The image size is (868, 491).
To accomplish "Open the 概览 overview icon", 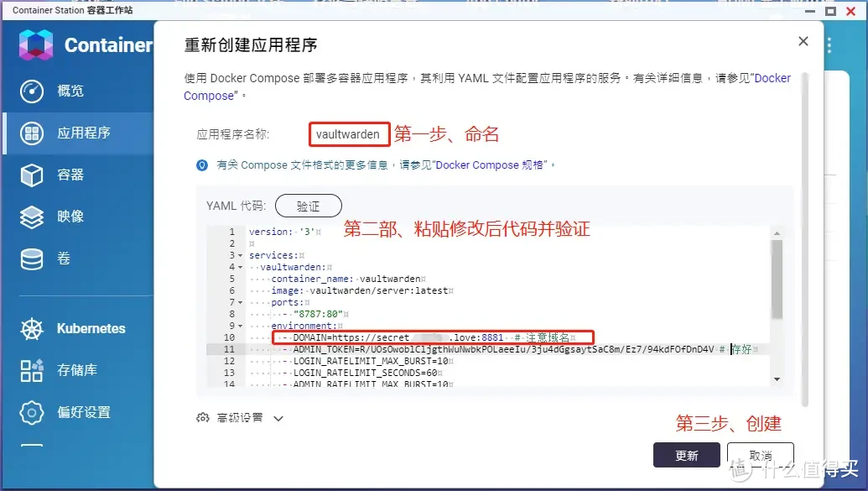I will (x=32, y=91).
